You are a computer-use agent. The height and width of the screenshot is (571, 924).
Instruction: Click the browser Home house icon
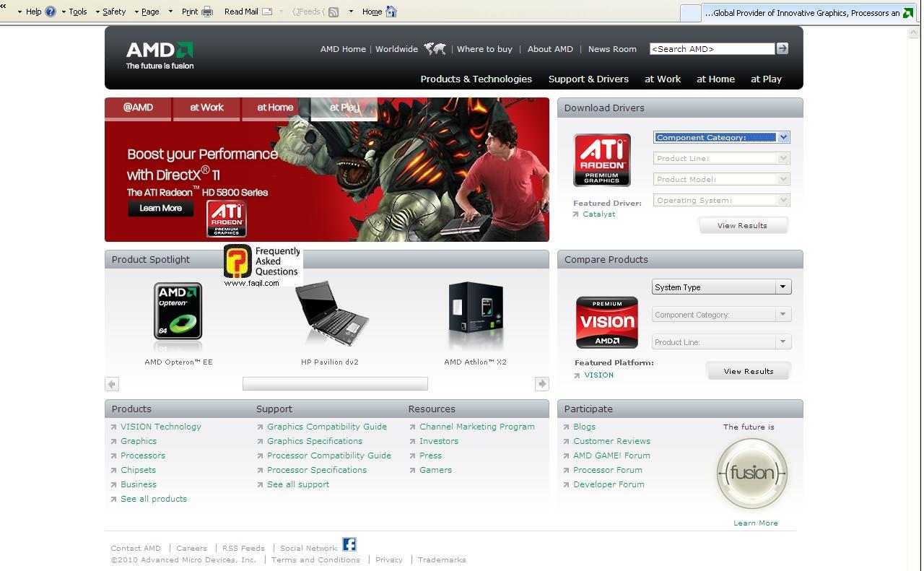(391, 12)
